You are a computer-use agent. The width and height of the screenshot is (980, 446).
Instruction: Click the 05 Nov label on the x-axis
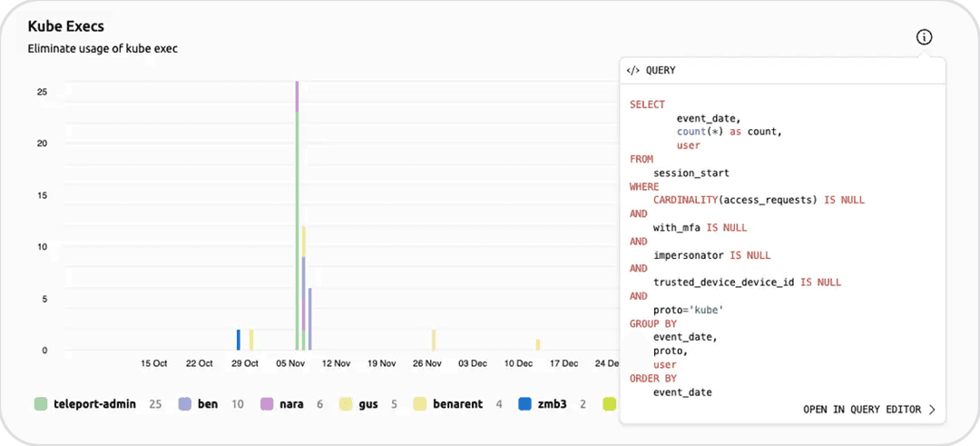pos(290,363)
